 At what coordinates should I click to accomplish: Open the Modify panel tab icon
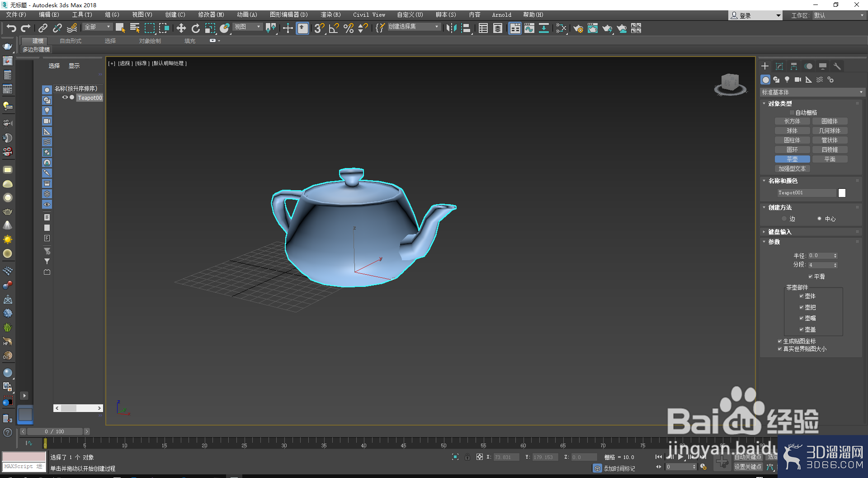tap(779, 66)
